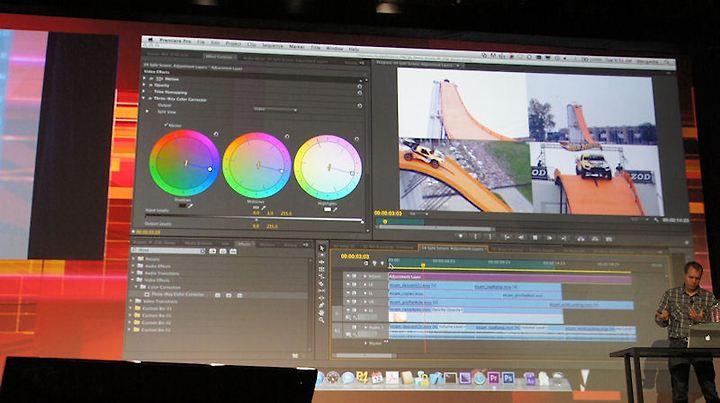The height and width of the screenshot is (403, 720).
Task: Open Premiere Pro from the Dock
Action: pyautogui.click(x=494, y=378)
